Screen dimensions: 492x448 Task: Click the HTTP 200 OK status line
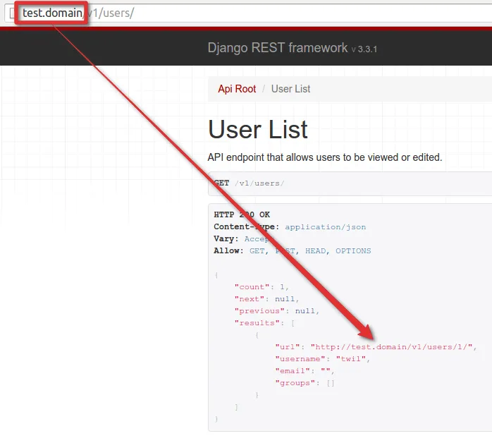(x=242, y=214)
